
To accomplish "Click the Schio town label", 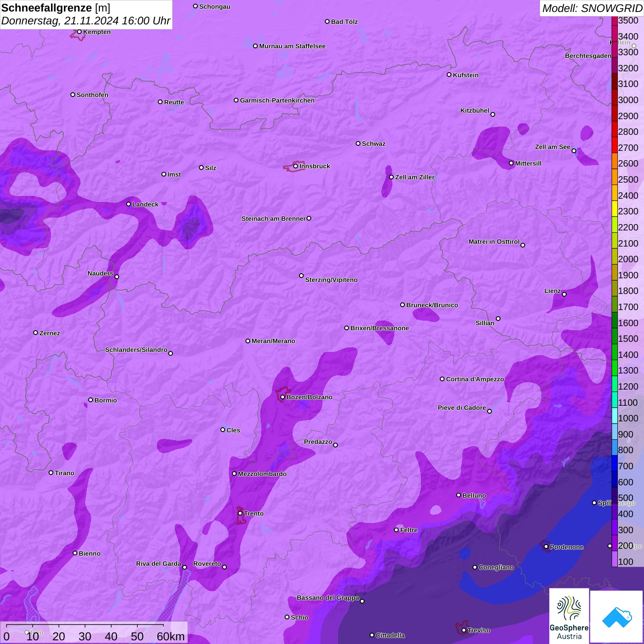I will click(299, 617).
